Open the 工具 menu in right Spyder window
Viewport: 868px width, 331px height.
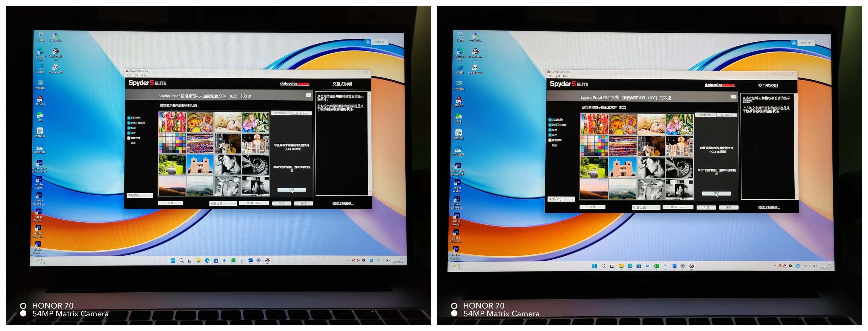558,76
